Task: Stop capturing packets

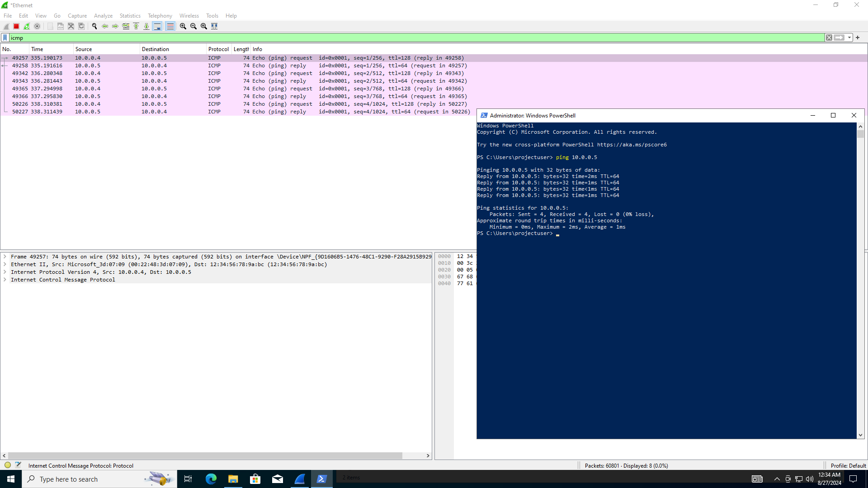Action: click(x=16, y=26)
